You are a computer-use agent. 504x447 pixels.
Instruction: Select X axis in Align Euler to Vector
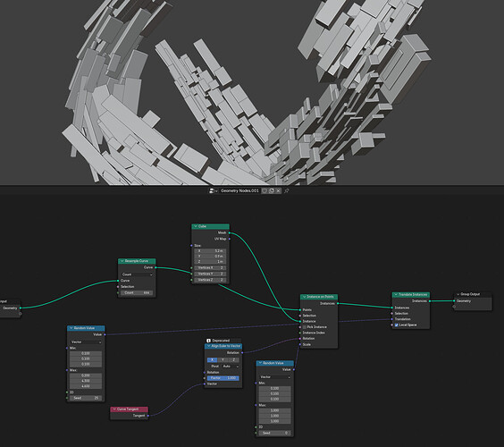pos(212,360)
